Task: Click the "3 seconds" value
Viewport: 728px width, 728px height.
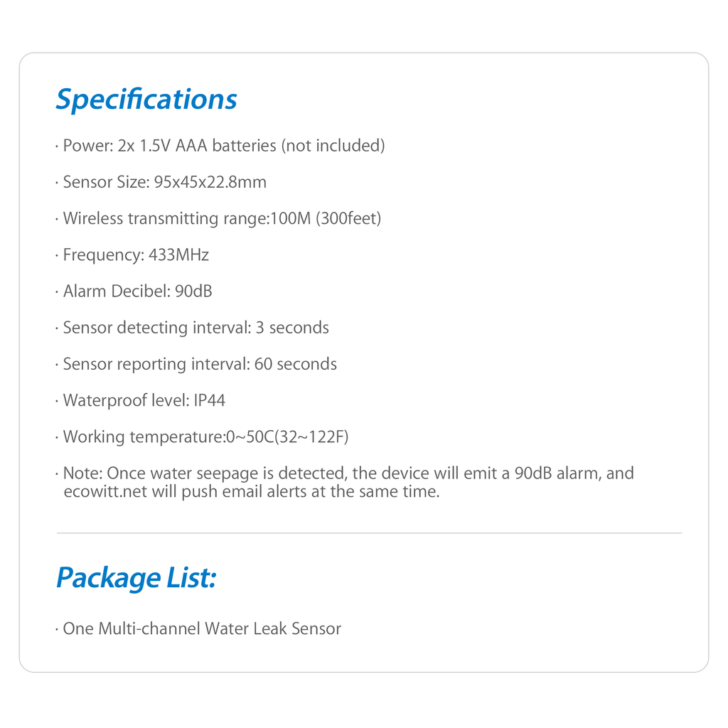Action: pyautogui.click(x=292, y=328)
